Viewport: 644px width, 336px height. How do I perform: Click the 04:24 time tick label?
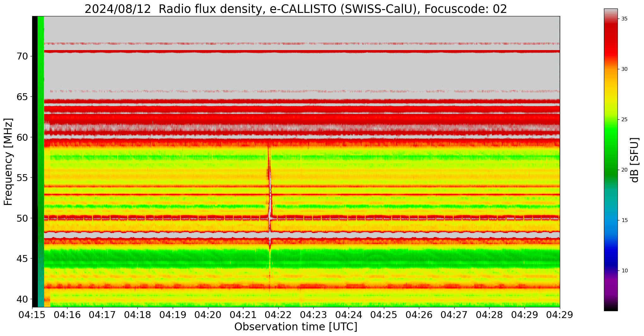(349, 315)
